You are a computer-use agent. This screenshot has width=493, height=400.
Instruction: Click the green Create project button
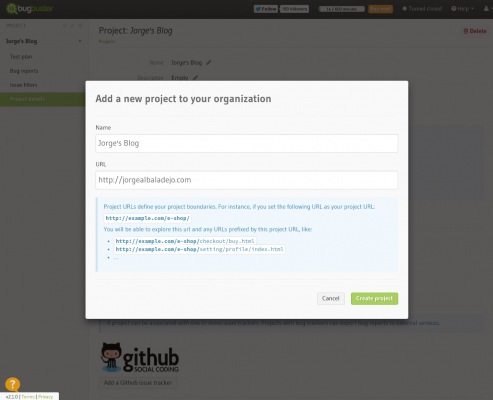tap(374, 298)
